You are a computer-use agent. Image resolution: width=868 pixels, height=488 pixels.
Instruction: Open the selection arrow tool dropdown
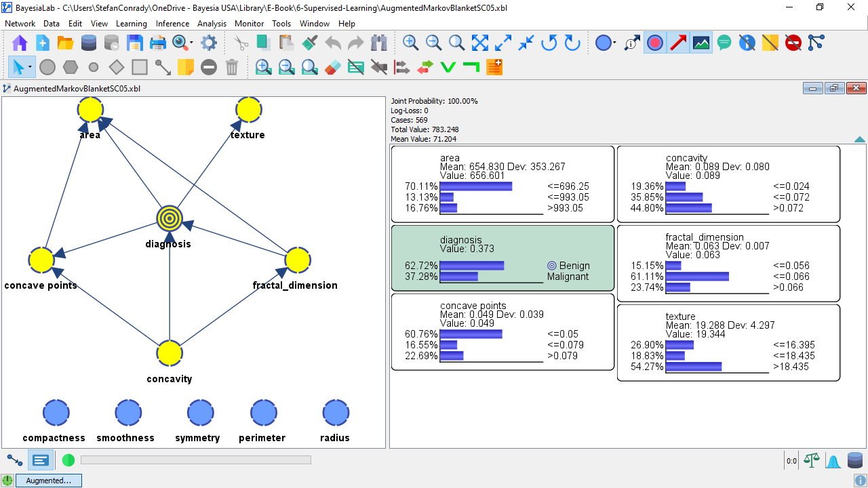pyautogui.click(x=30, y=67)
